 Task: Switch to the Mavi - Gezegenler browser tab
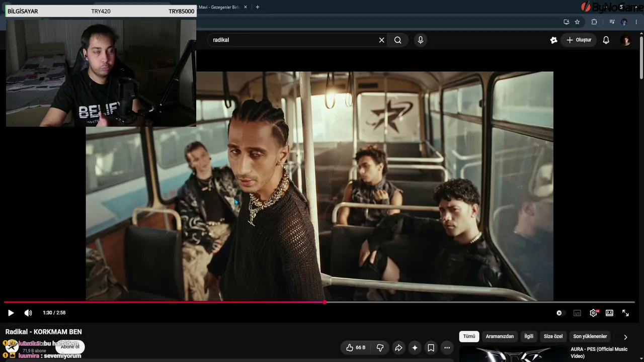(219, 7)
